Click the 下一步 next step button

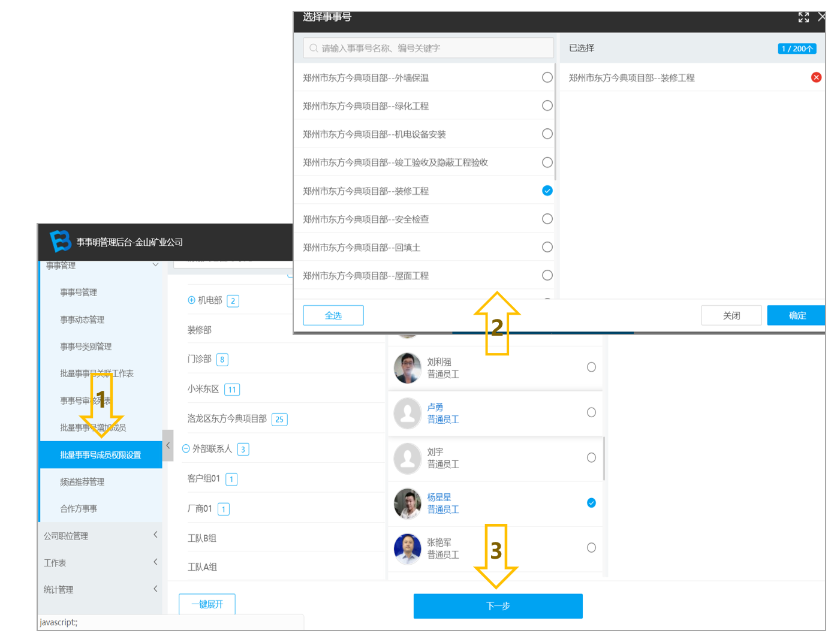click(x=498, y=606)
